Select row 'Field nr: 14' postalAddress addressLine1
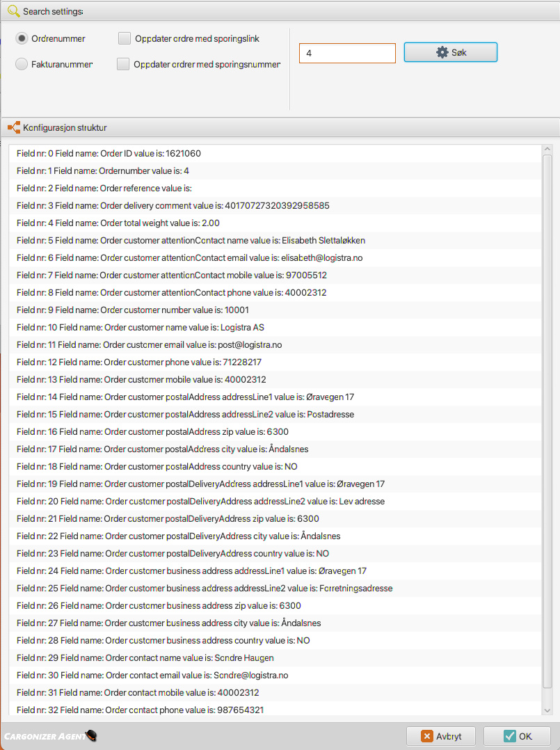560x750 pixels. [x=275, y=397]
